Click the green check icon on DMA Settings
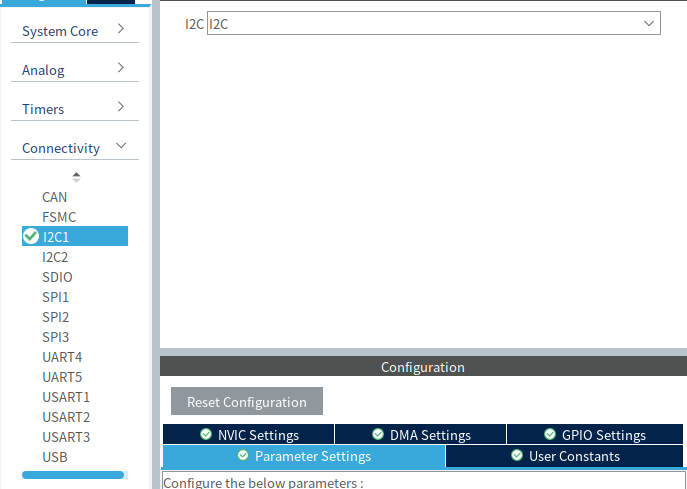Screen dimensions: 687x489 coord(378,435)
